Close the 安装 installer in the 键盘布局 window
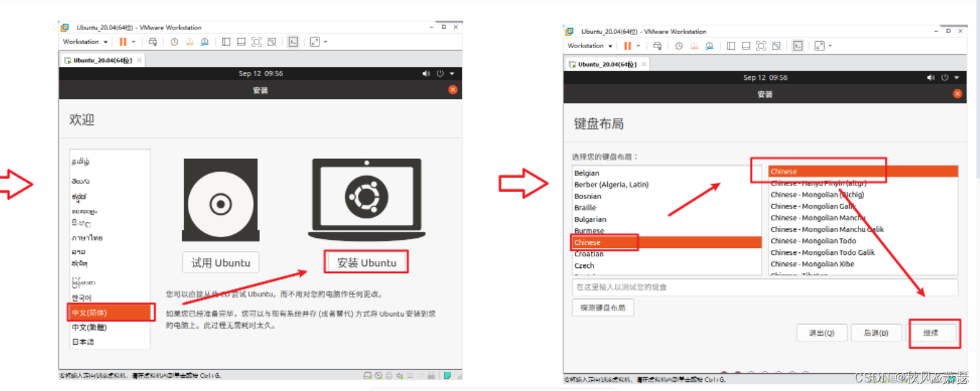 click(x=958, y=93)
